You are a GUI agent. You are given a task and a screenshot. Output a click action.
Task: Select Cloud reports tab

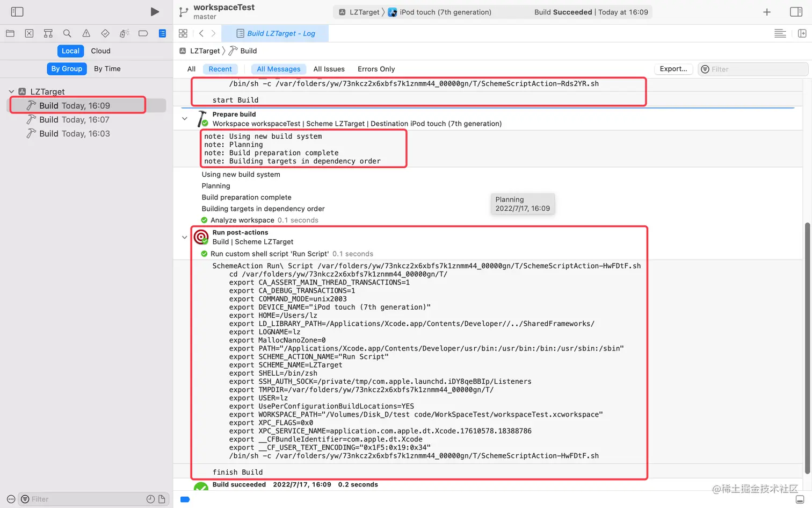tap(100, 51)
